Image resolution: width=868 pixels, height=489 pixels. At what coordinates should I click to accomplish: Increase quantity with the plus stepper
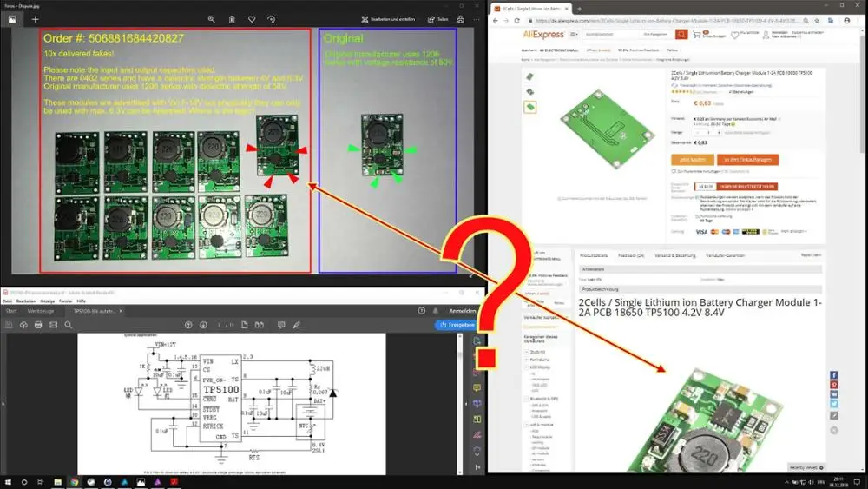(719, 132)
